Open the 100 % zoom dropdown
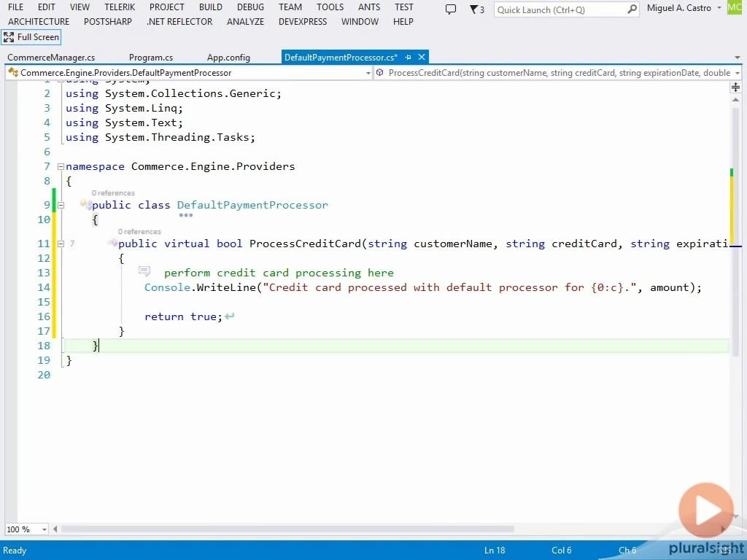 pos(44,529)
